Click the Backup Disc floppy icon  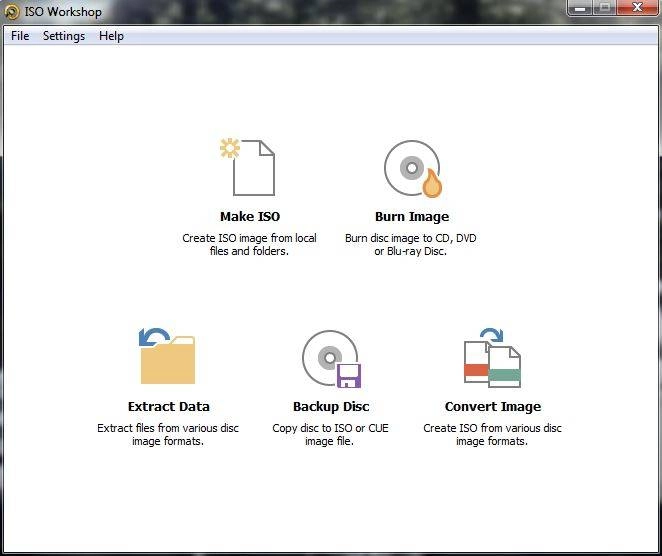(331, 359)
